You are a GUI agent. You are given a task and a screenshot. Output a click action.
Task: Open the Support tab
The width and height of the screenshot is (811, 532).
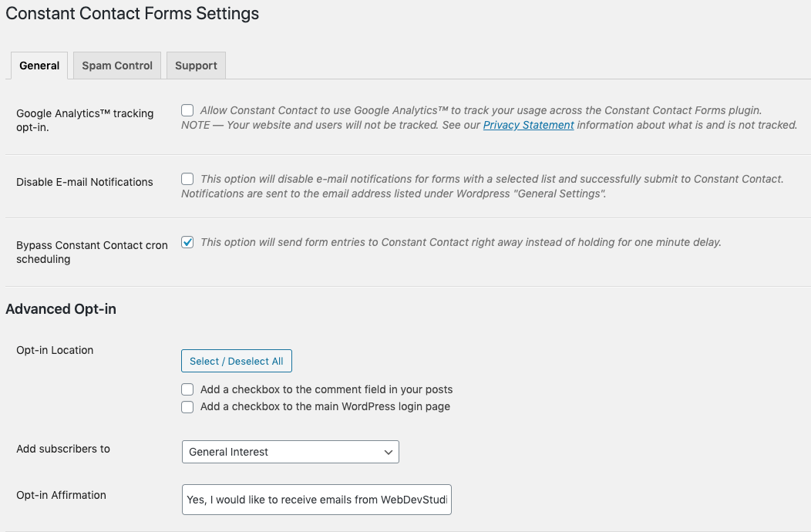coord(196,66)
